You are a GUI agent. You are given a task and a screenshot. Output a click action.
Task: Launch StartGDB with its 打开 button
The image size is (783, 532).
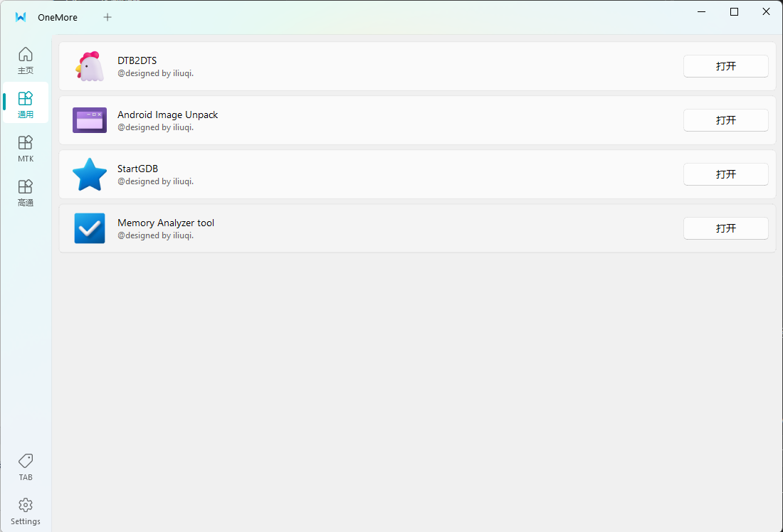725,174
